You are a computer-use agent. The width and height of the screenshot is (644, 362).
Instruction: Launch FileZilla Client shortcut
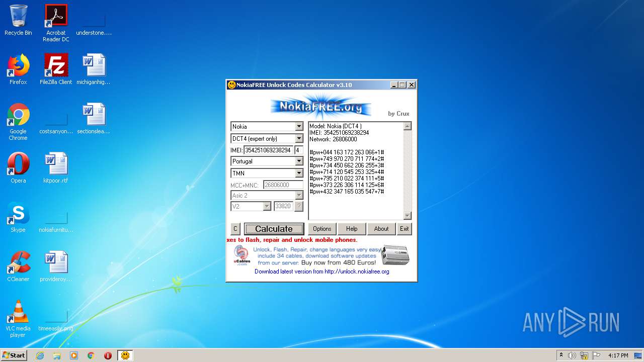click(x=56, y=69)
